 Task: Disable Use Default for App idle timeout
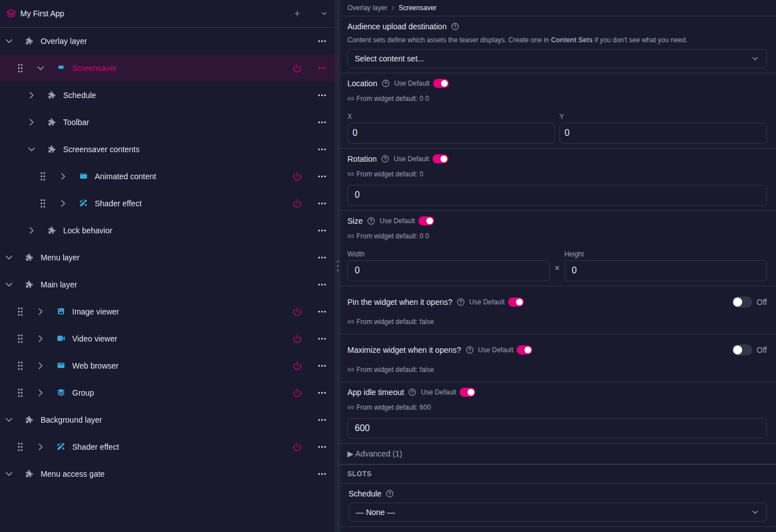468,392
